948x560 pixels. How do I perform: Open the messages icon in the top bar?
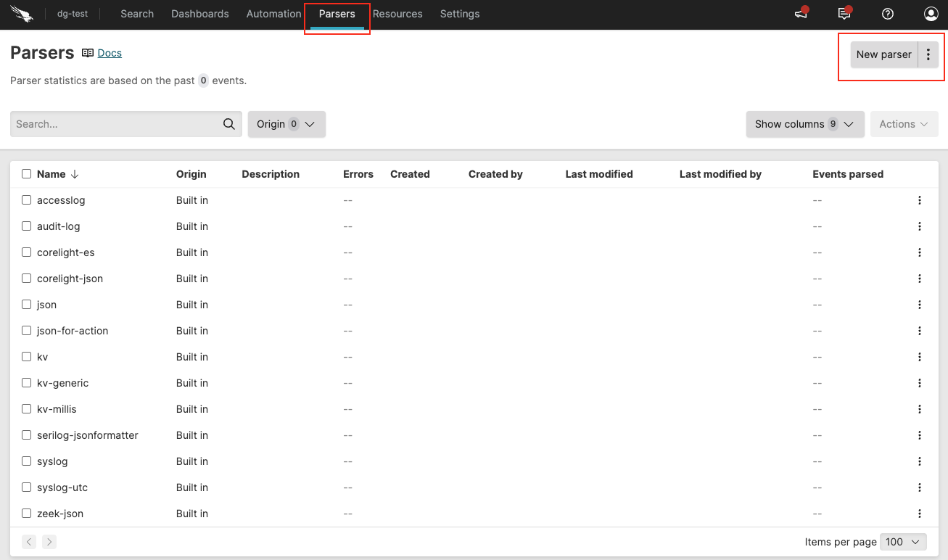pyautogui.click(x=844, y=14)
